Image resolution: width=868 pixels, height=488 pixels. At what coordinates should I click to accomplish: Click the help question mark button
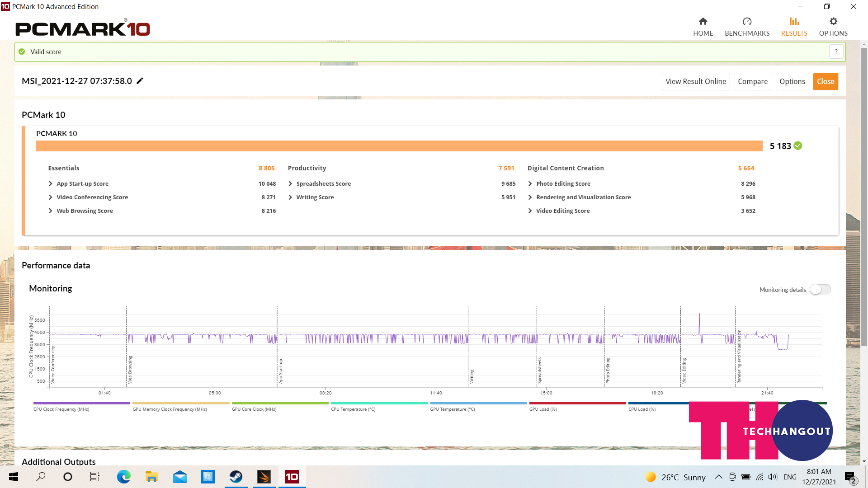(836, 52)
